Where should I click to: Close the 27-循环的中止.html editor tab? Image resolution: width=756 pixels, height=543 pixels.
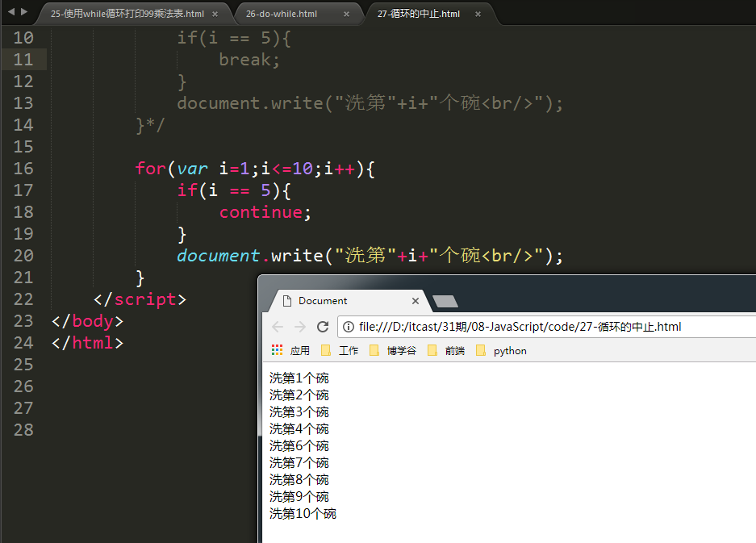(x=478, y=14)
